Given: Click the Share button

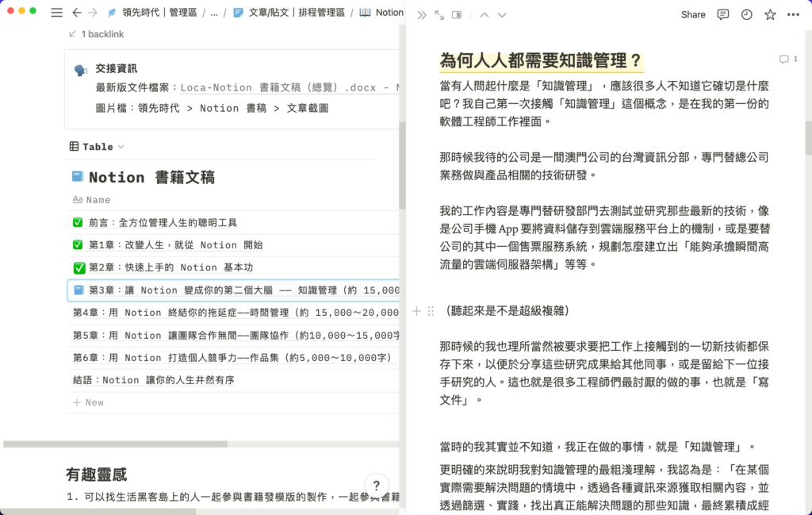Looking at the screenshot, I should click(x=693, y=15).
